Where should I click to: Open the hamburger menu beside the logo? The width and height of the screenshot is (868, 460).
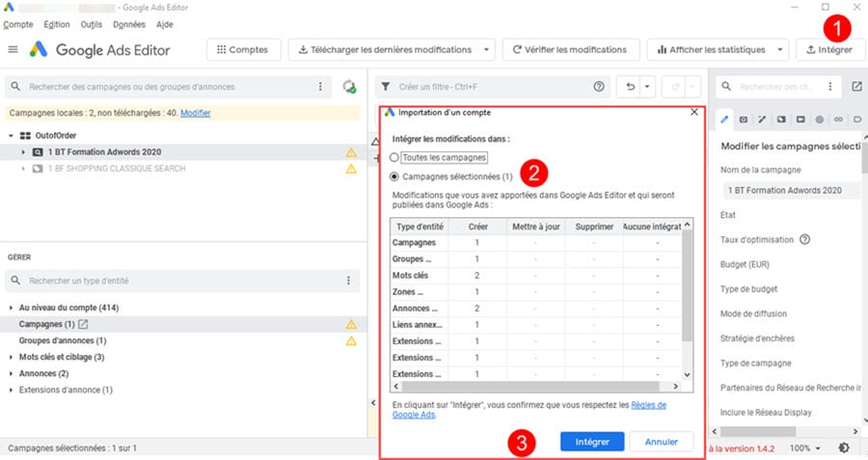[13, 50]
